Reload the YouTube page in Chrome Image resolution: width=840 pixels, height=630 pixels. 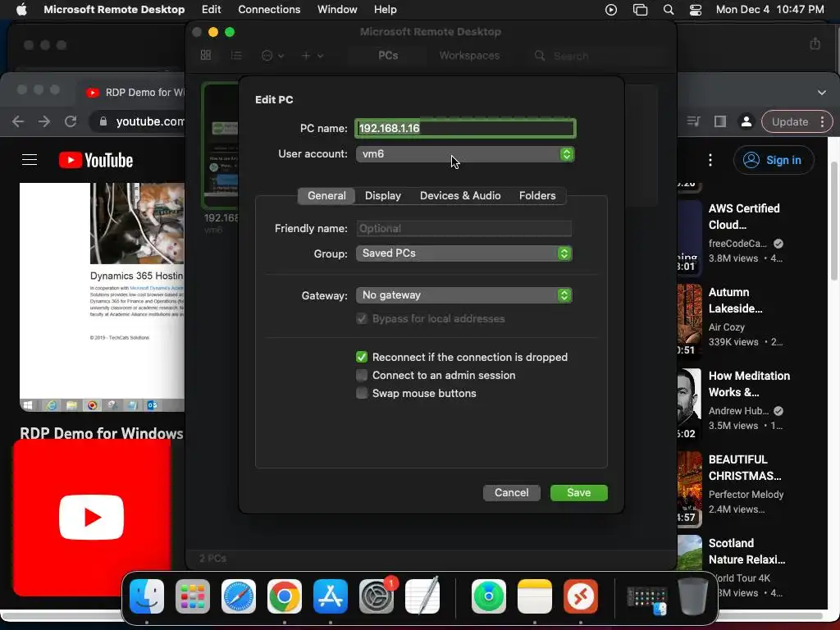tap(71, 121)
